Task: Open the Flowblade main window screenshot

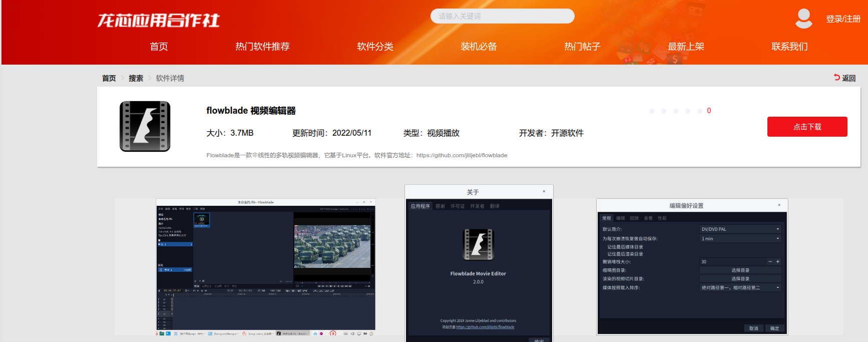Action: 266,267
